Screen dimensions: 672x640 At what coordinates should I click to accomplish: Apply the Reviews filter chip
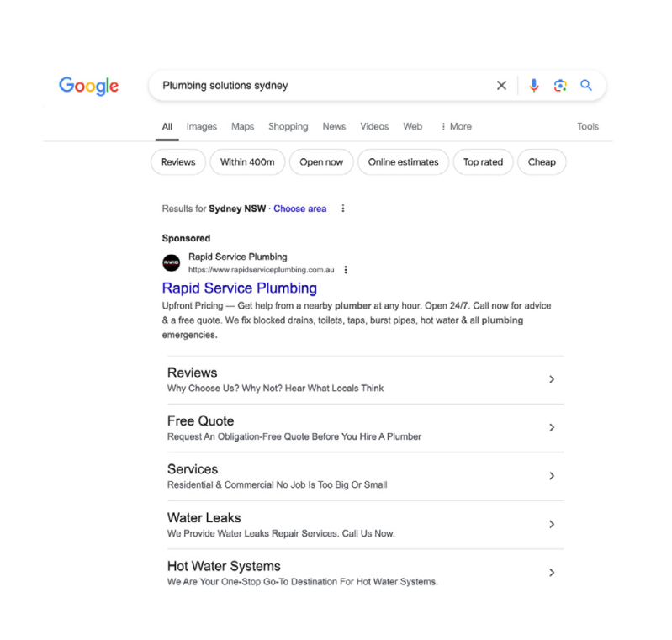[178, 162]
